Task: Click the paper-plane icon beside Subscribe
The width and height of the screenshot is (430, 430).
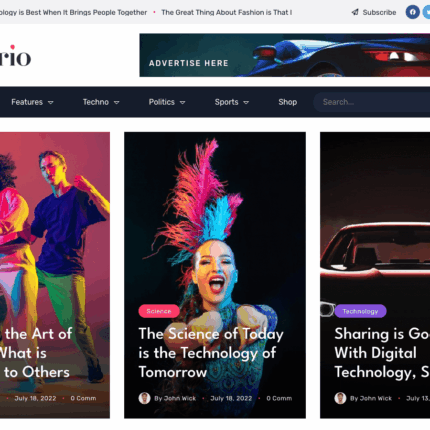Action: pyautogui.click(x=355, y=12)
